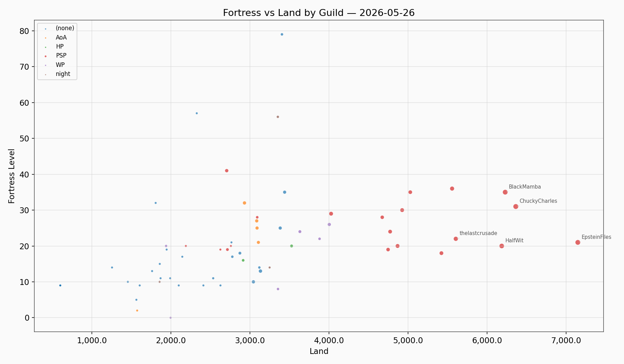
Task: Select the ChuckyCharles annotation text
Action: (x=538, y=201)
